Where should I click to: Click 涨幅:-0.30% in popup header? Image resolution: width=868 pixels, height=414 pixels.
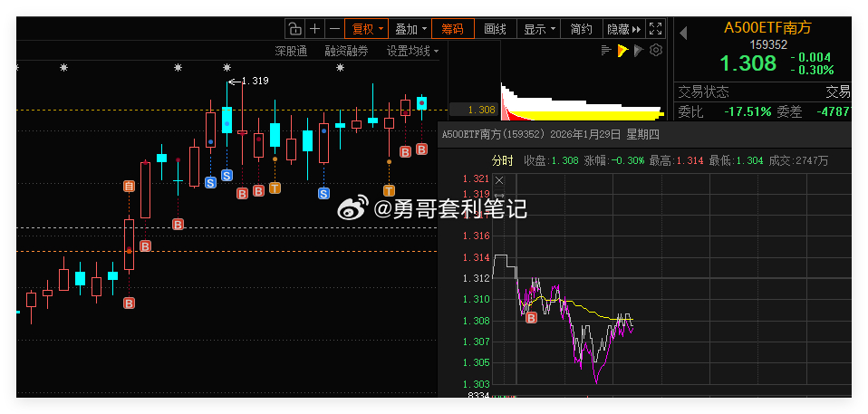click(613, 161)
